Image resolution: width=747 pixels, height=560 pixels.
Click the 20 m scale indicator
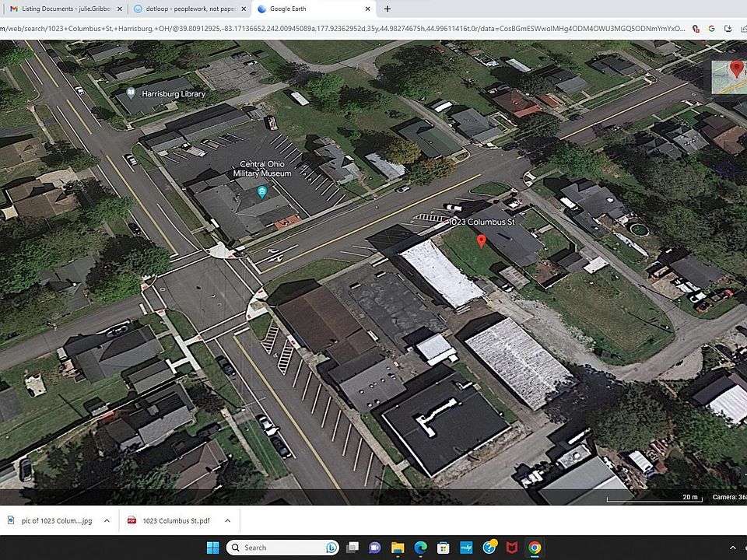click(x=655, y=498)
